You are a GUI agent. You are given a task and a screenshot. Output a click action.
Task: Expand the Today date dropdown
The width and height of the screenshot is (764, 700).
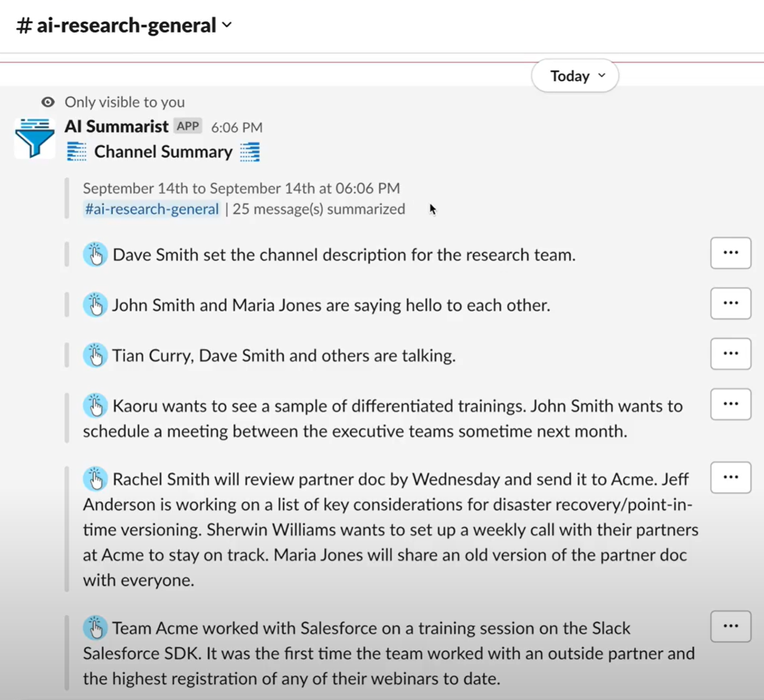pyautogui.click(x=575, y=76)
